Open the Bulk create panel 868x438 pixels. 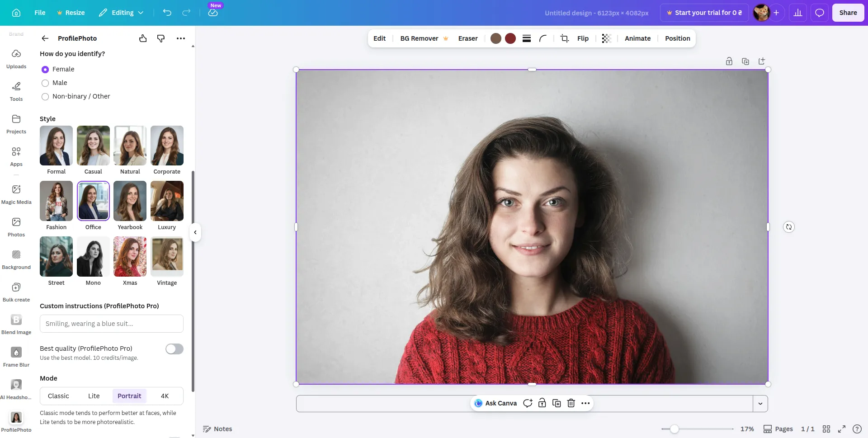(x=16, y=291)
